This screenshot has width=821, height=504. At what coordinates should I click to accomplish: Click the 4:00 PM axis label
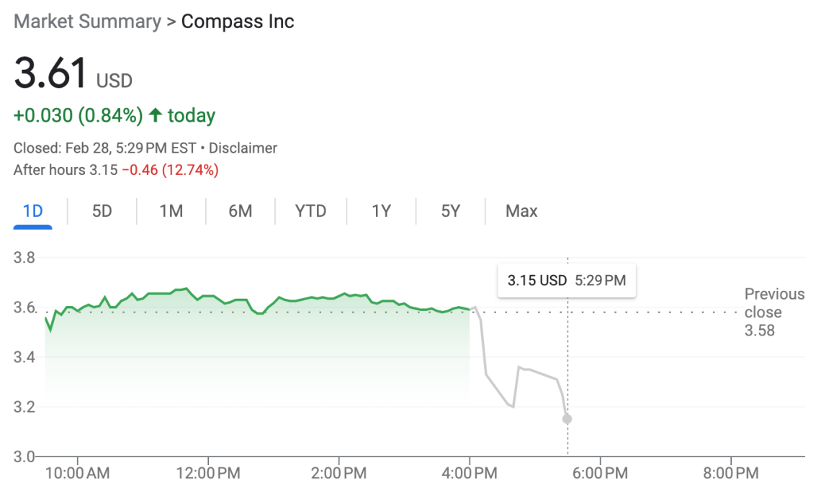pyautogui.click(x=470, y=473)
